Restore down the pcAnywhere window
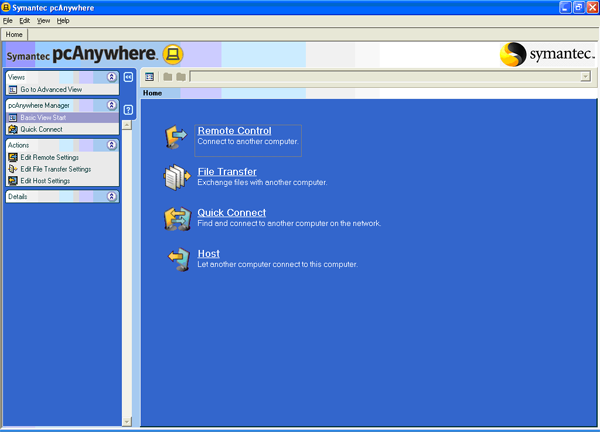Viewport: 600px width, 432px height. point(579,7)
